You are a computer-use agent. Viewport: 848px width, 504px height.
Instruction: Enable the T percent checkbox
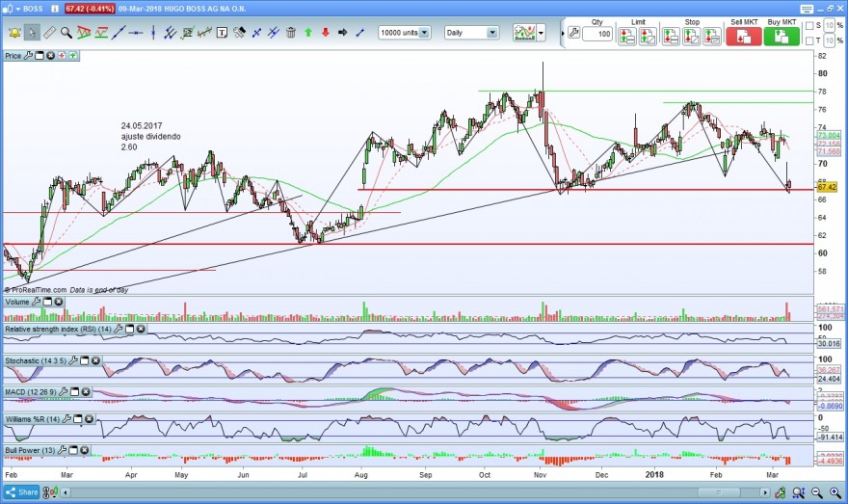(x=809, y=40)
